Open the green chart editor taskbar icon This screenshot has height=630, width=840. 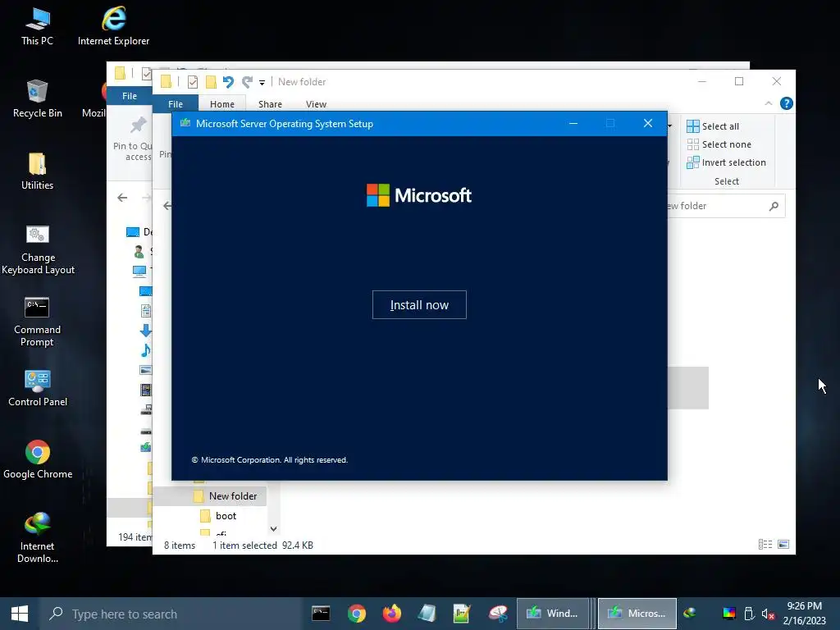pos(462,614)
